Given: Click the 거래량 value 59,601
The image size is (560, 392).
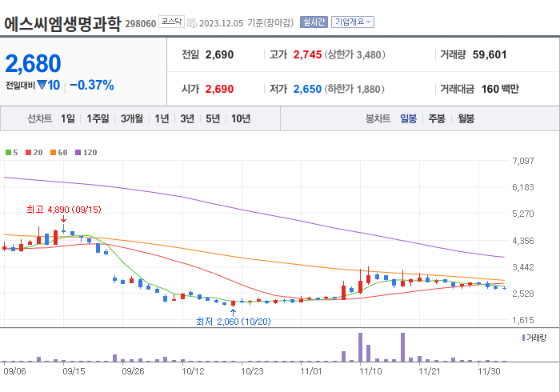Looking at the screenshot, I should [x=490, y=54].
